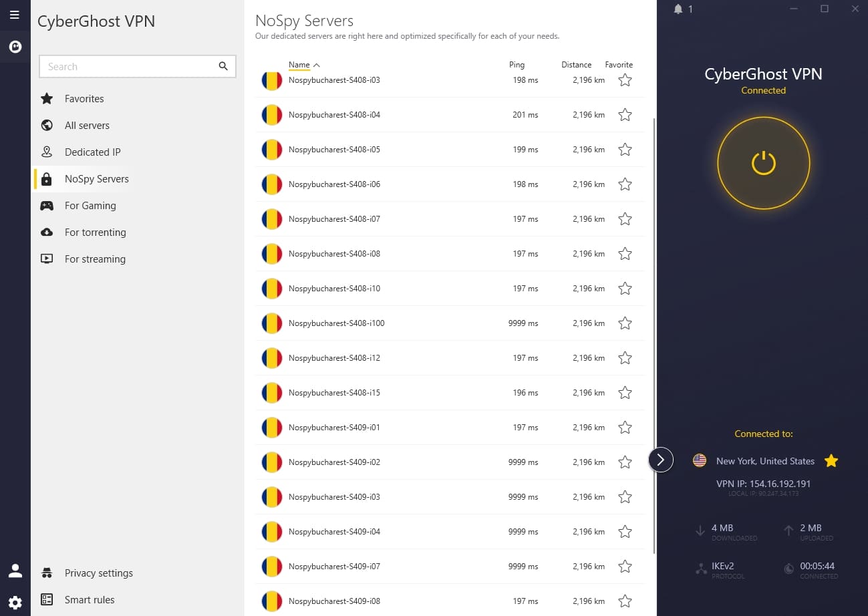Favorite server Nospybucharest-S408-i04
868x616 pixels.
[x=625, y=115]
